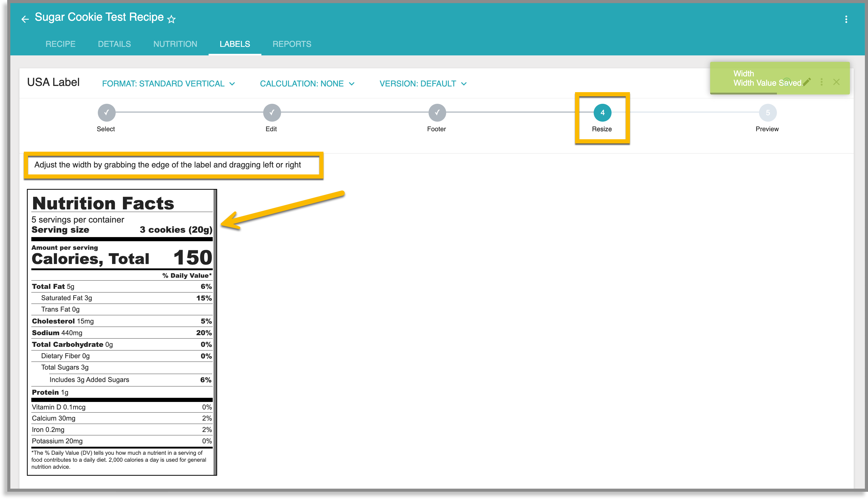Image resolution: width=868 pixels, height=499 pixels.
Task: Go to step 1 Select circle
Action: click(106, 113)
